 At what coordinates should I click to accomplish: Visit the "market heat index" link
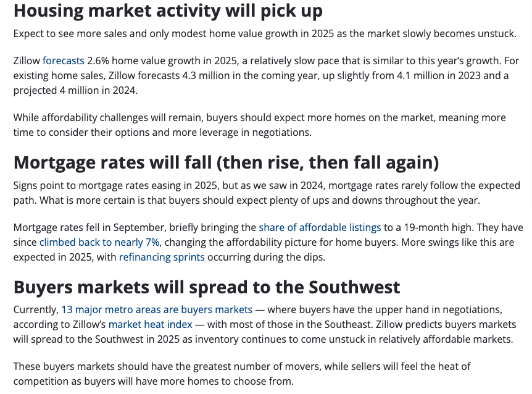(151, 324)
